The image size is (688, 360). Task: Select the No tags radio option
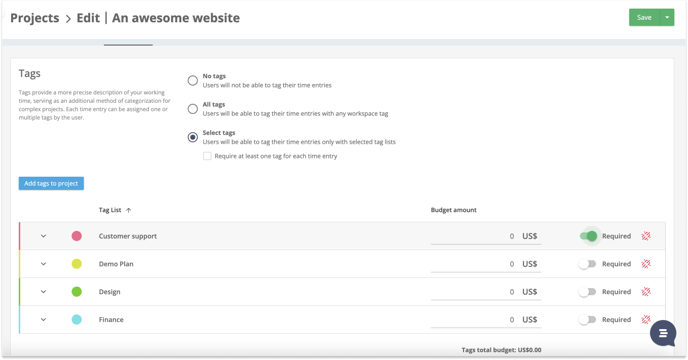[x=193, y=80]
